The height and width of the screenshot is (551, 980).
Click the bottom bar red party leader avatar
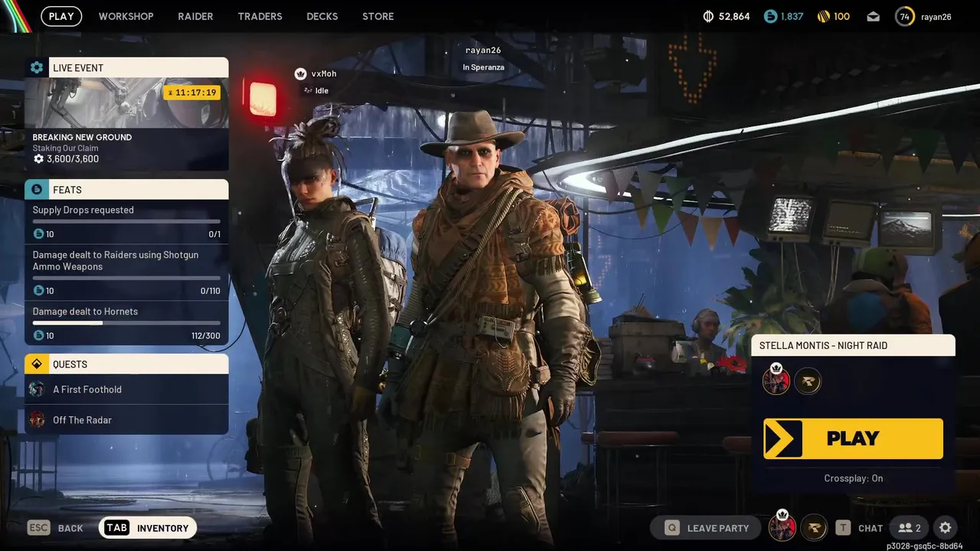(x=782, y=527)
